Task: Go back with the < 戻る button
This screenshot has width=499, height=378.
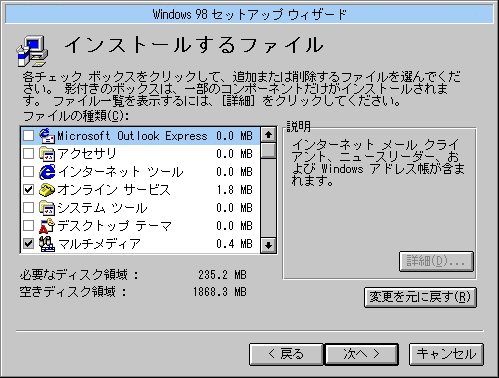Action: tap(286, 354)
